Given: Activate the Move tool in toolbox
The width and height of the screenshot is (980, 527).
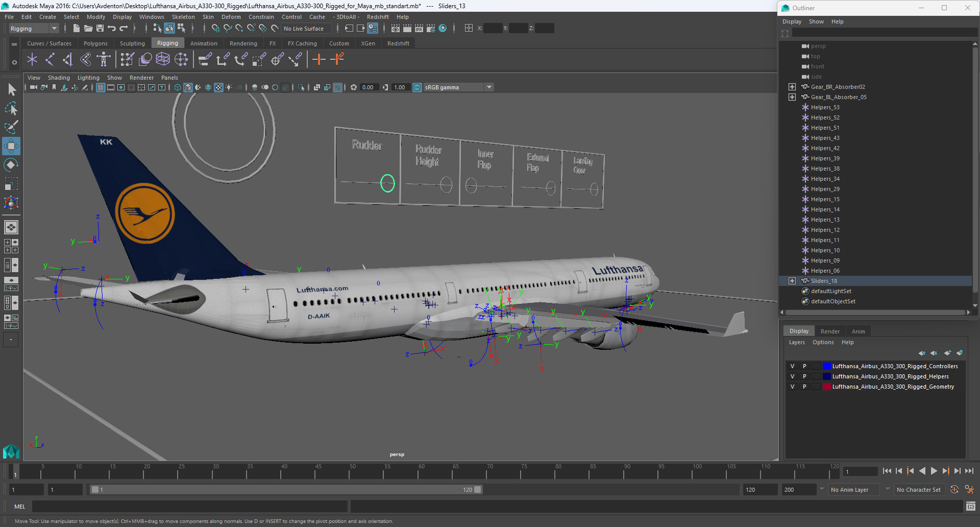Looking at the screenshot, I should coord(11,146).
